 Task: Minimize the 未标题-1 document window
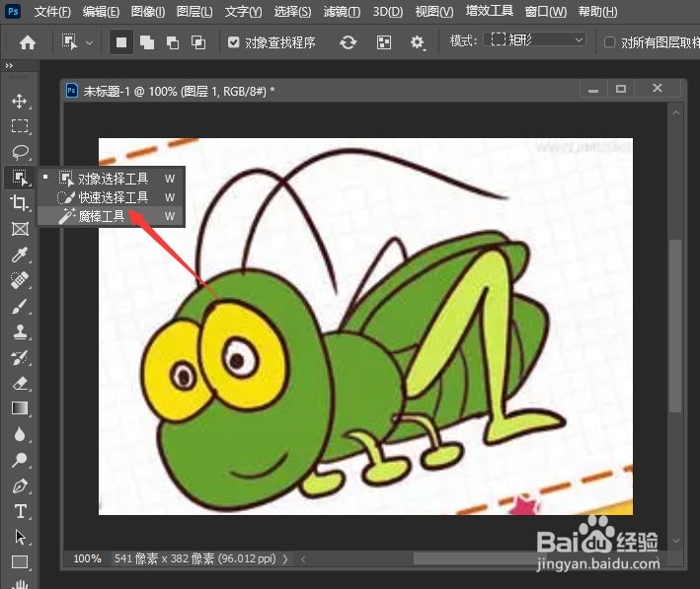tap(593, 89)
